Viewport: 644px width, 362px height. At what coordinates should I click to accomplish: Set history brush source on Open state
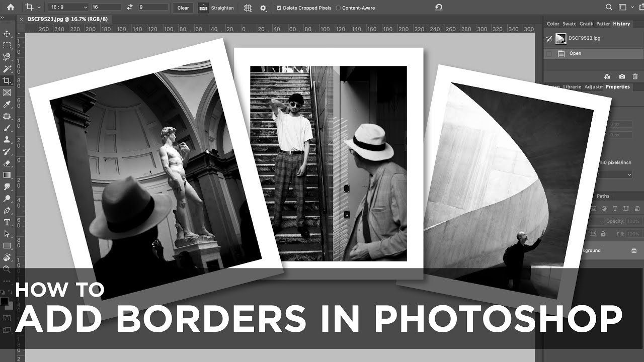pos(549,53)
